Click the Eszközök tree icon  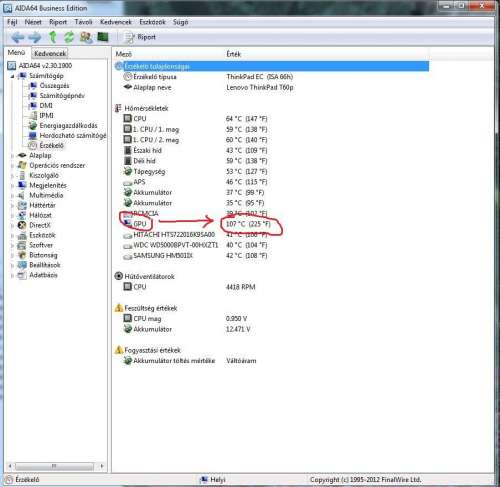click(x=22, y=236)
